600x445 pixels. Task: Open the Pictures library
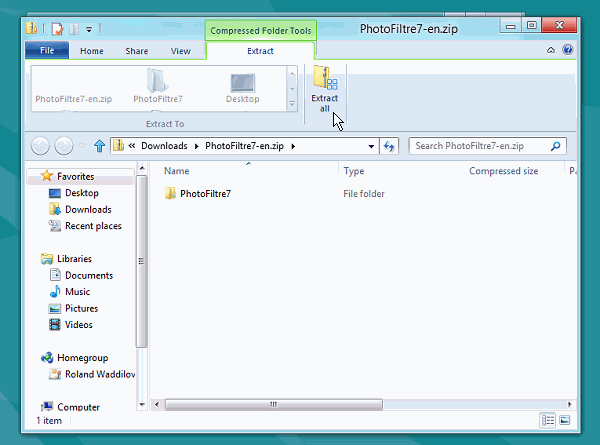pyautogui.click(x=81, y=308)
